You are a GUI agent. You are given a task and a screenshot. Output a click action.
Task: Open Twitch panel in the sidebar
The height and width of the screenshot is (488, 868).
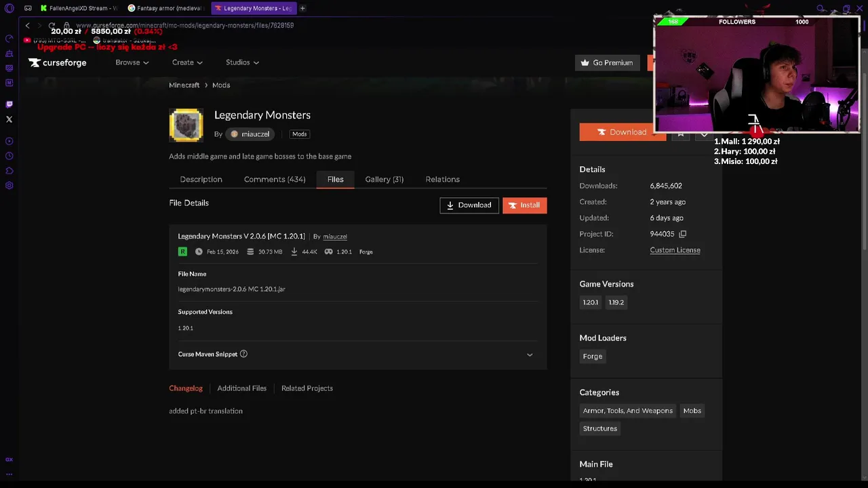(9, 104)
